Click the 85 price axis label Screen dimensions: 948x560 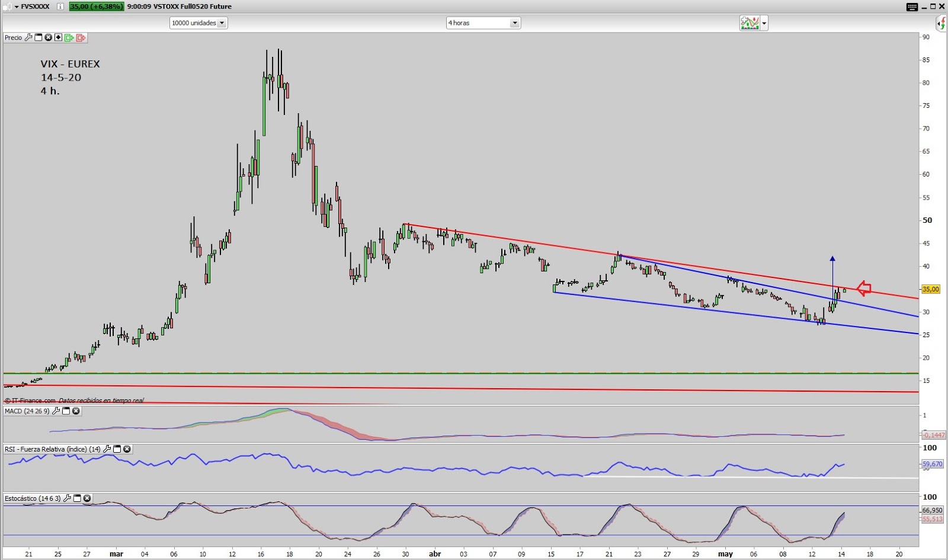[926, 60]
